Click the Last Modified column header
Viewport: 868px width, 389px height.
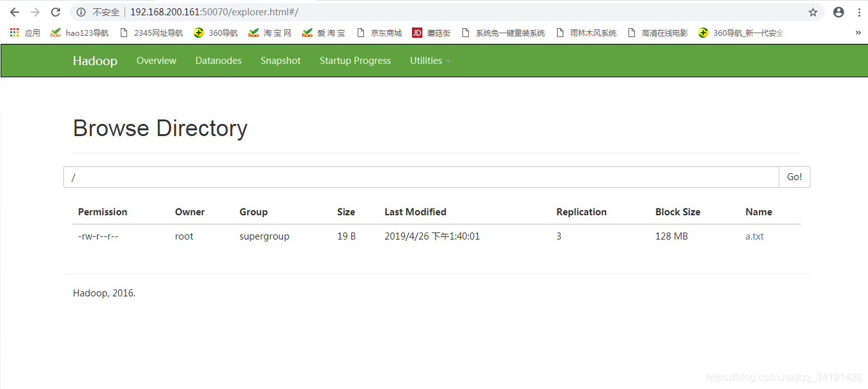(415, 212)
